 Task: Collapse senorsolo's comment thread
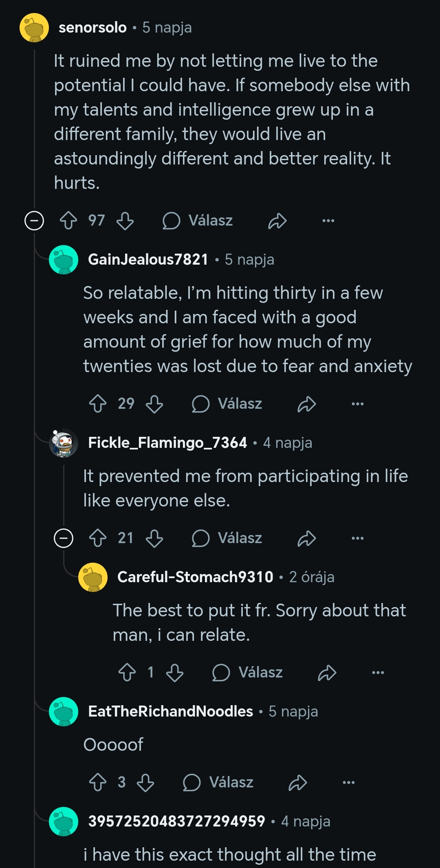pos(34,221)
